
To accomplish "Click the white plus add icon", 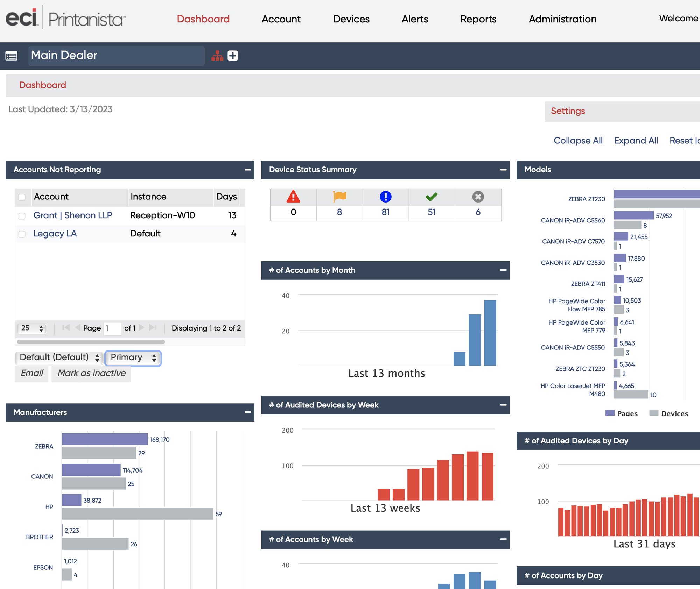I will click(233, 56).
